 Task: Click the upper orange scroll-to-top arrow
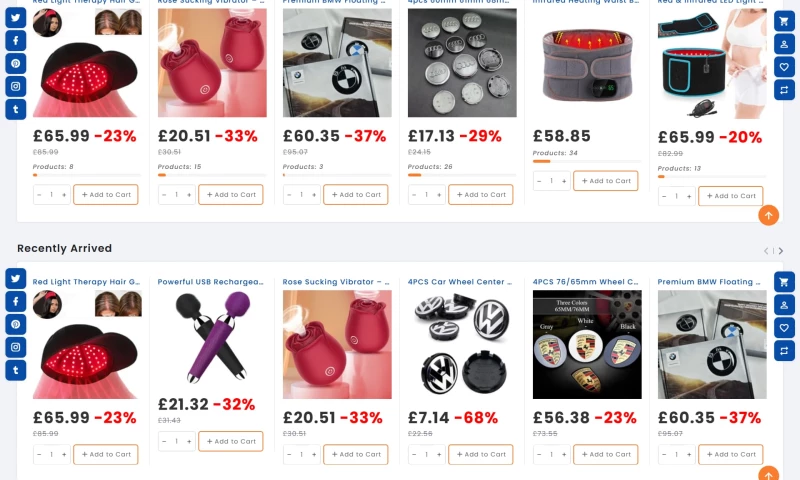[x=768, y=215]
